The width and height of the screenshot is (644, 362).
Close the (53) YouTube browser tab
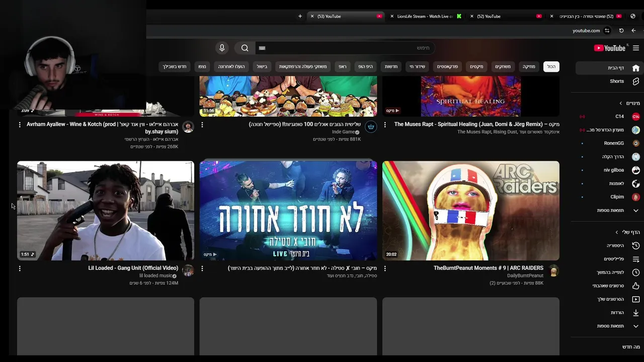tap(312, 16)
